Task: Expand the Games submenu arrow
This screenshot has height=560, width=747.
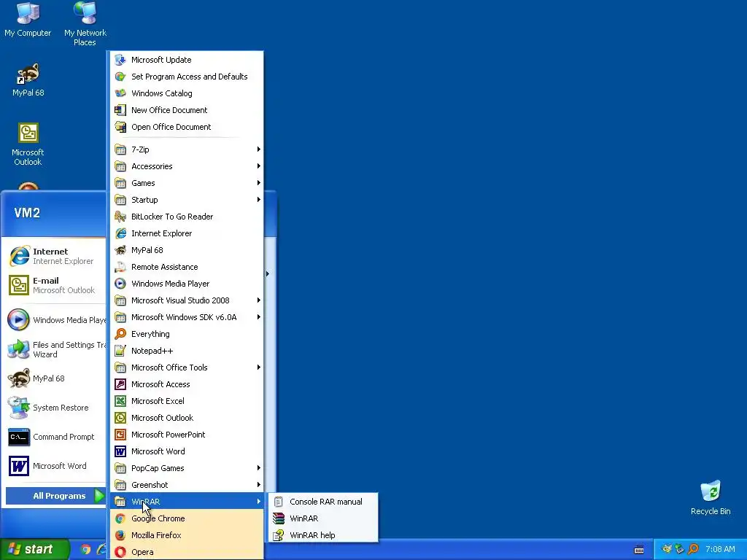Action: [x=259, y=183]
